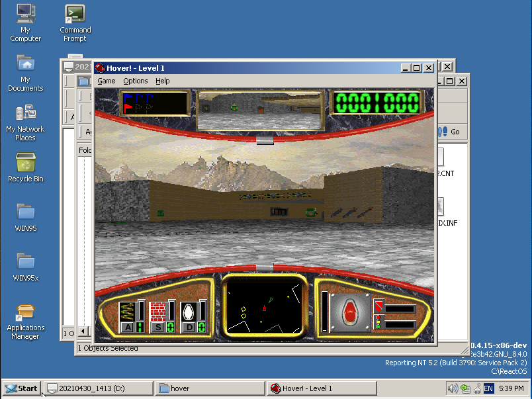Click the traffic light status icon
Screen dimensions: 532x399
tap(378, 322)
